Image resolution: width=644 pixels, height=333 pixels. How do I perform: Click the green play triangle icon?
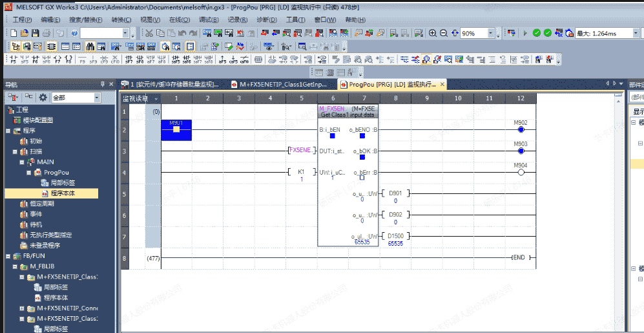point(525,33)
